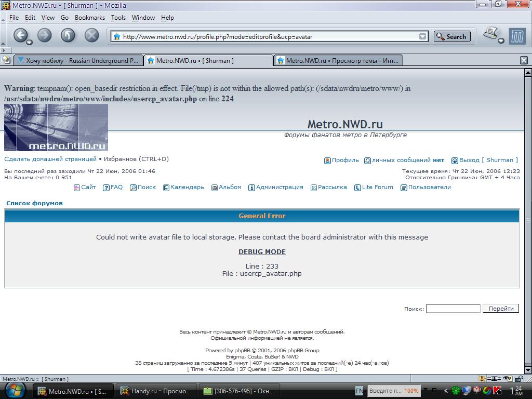
Task: Toggle the EN language indicator in taskbar
Action: click(x=359, y=391)
